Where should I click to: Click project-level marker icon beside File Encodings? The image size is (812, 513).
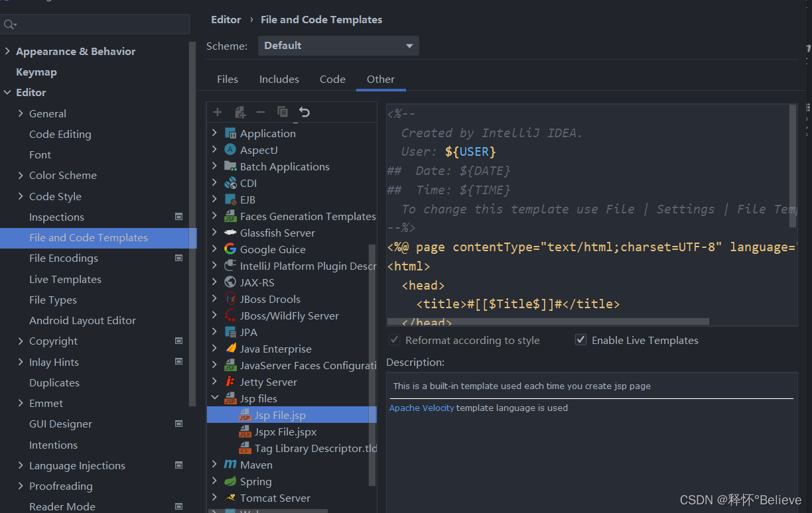coord(178,258)
